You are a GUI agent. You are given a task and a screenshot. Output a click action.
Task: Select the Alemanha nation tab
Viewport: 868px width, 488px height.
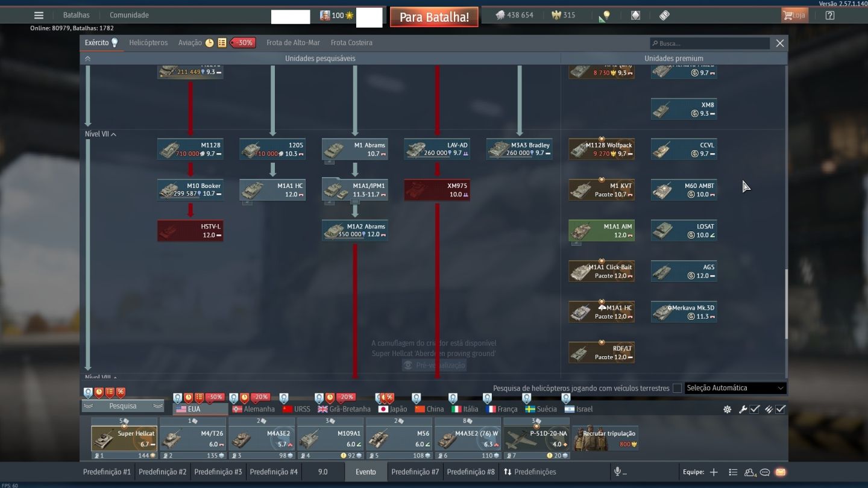point(253,409)
